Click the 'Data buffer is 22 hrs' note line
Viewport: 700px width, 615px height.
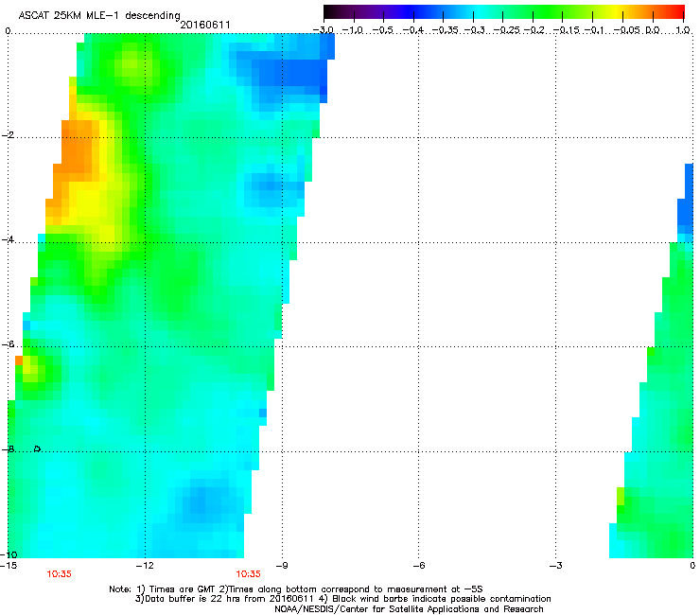(x=342, y=599)
